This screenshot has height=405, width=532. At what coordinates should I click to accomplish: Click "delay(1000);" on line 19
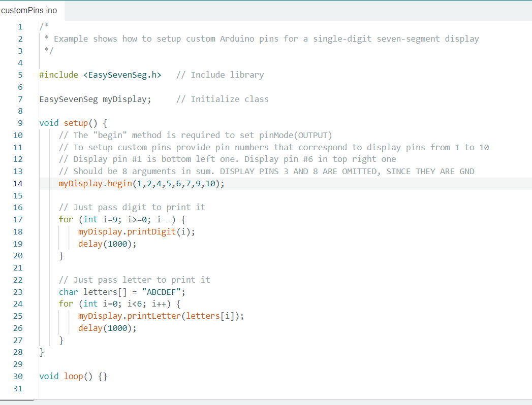pos(107,244)
